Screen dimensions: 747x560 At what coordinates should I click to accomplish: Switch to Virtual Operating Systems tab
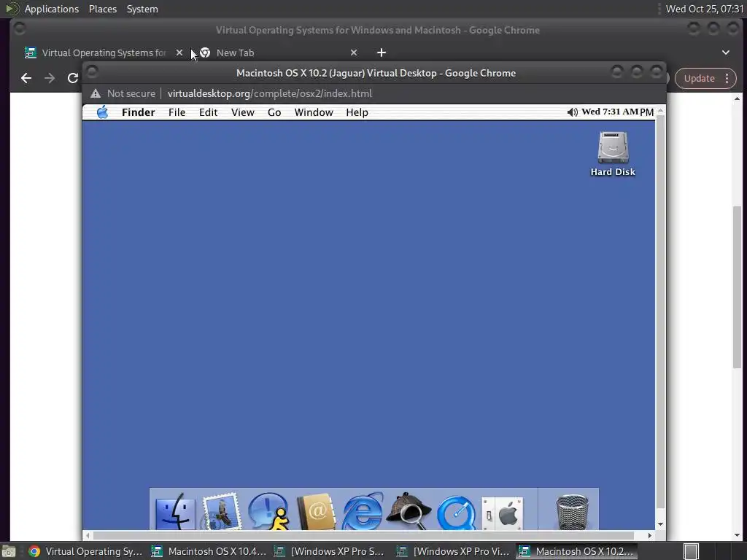[x=104, y=52]
